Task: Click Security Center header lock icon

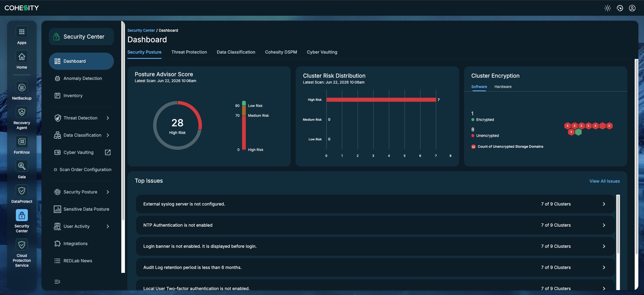Action: click(56, 37)
